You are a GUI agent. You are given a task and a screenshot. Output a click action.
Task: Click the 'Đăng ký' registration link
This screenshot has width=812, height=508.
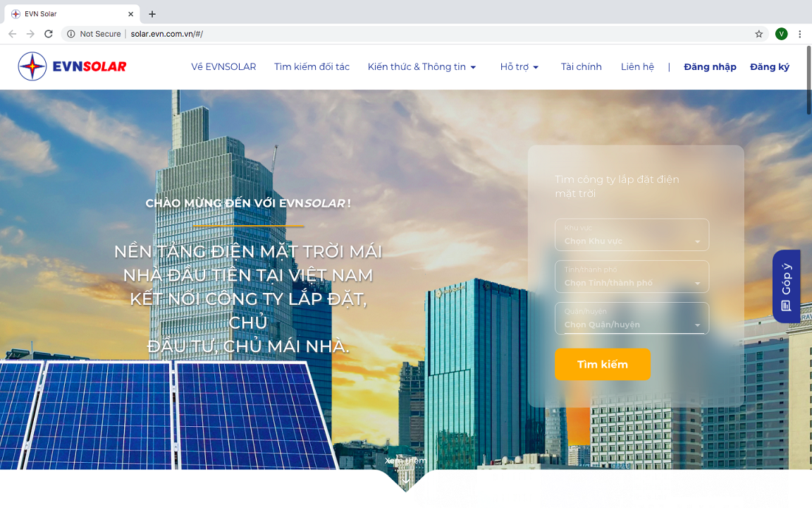coord(769,66)
